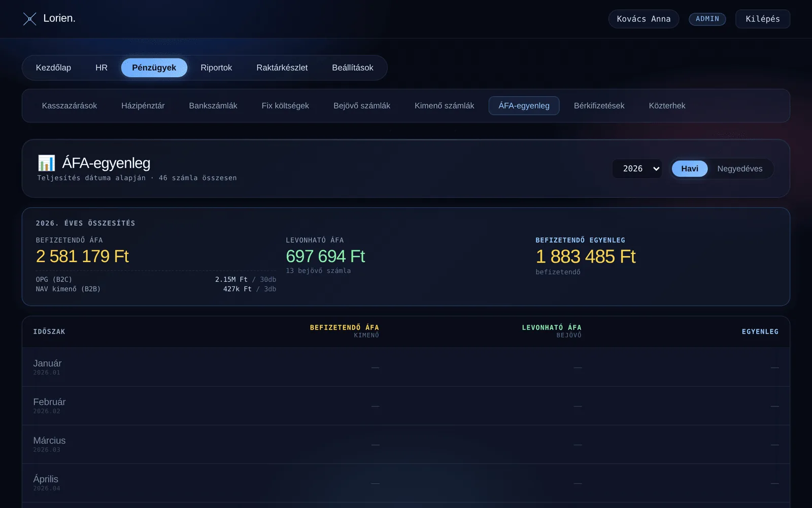
Task: Click '13 bejövő számla' text
Action: point(318,271)
